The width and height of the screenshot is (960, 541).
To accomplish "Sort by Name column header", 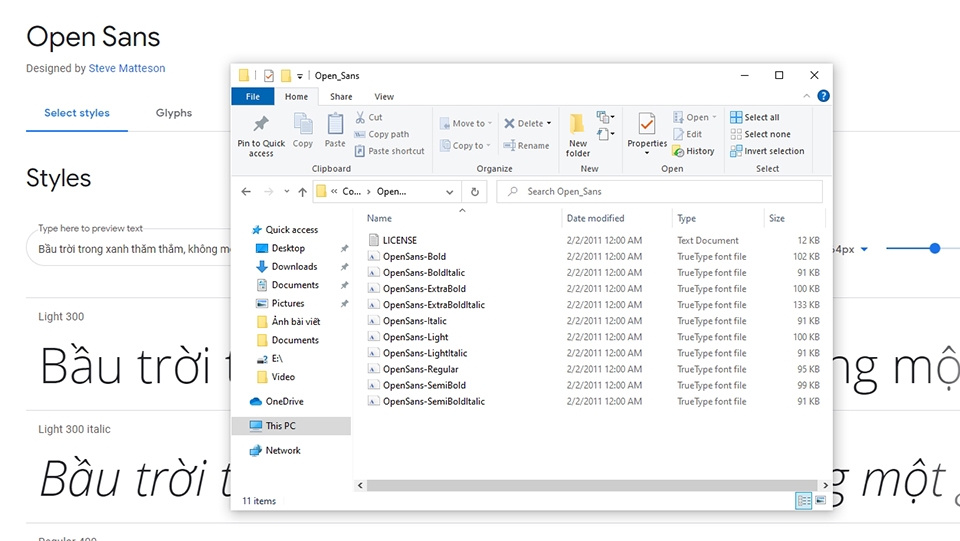I will point(379,218).
